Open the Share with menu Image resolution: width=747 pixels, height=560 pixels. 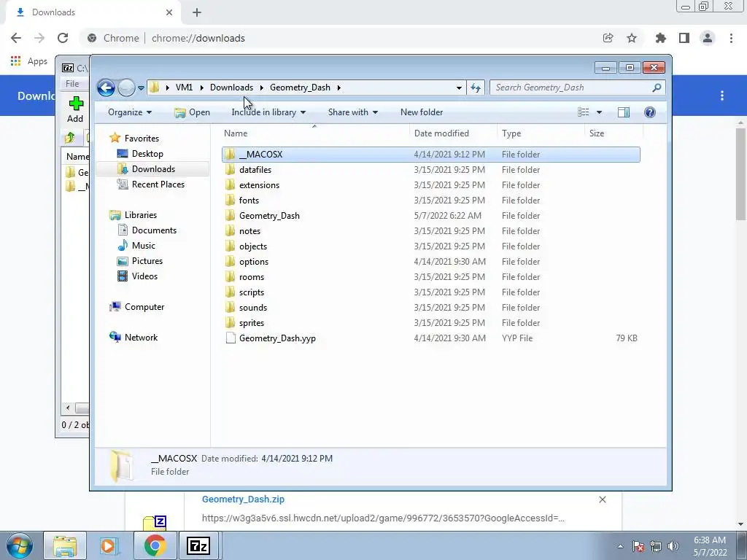pyautogui.click(x=352, y=112)
